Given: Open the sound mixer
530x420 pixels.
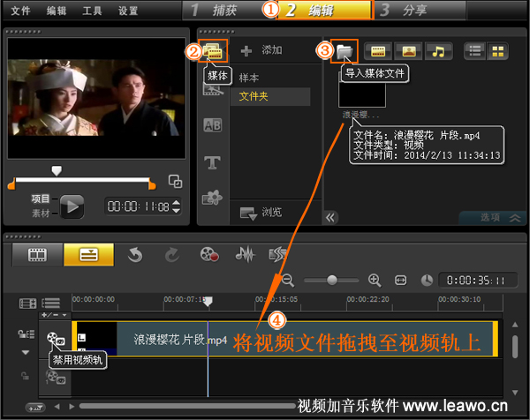Looking at the screenshot, I should click(x=245, y=255).
